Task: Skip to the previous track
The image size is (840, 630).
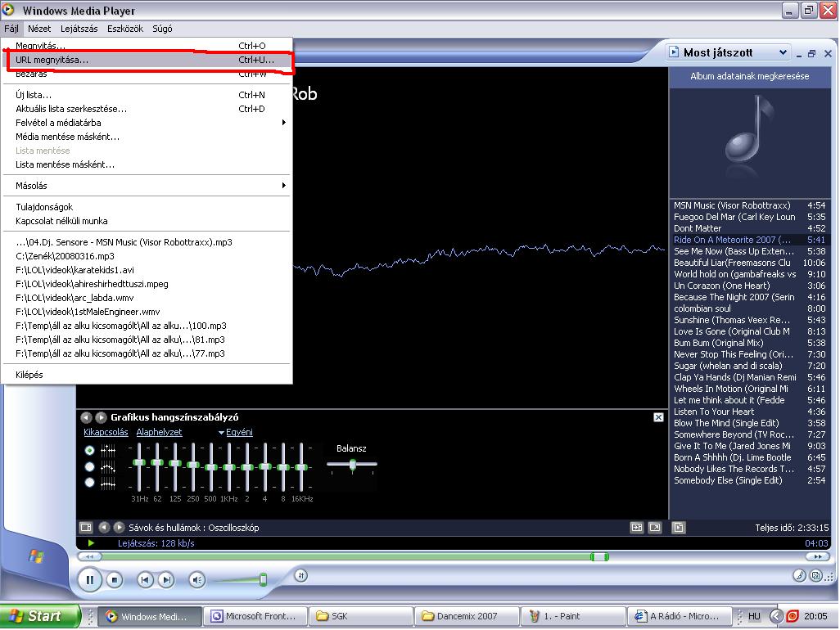Action: click(145, 580)
